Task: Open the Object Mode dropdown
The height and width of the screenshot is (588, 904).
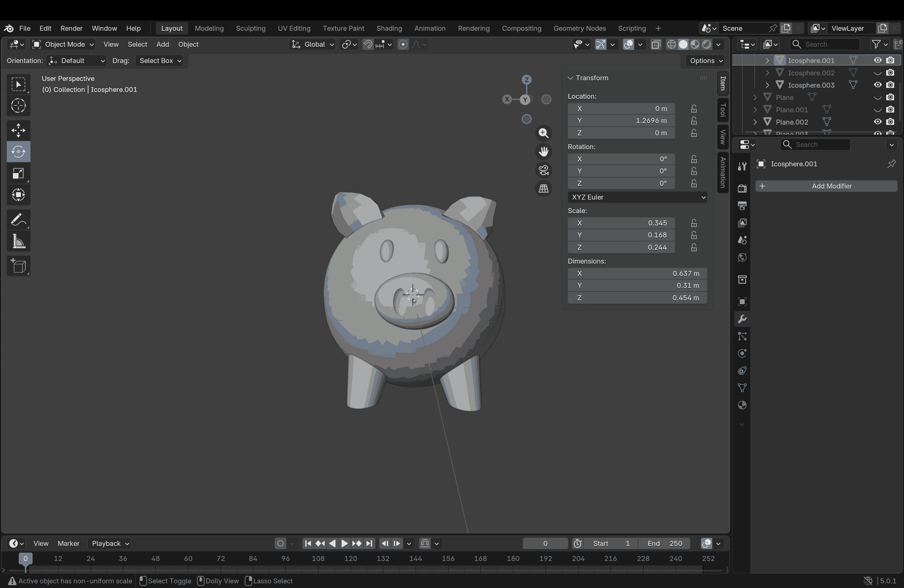Action: click(63, 45)
